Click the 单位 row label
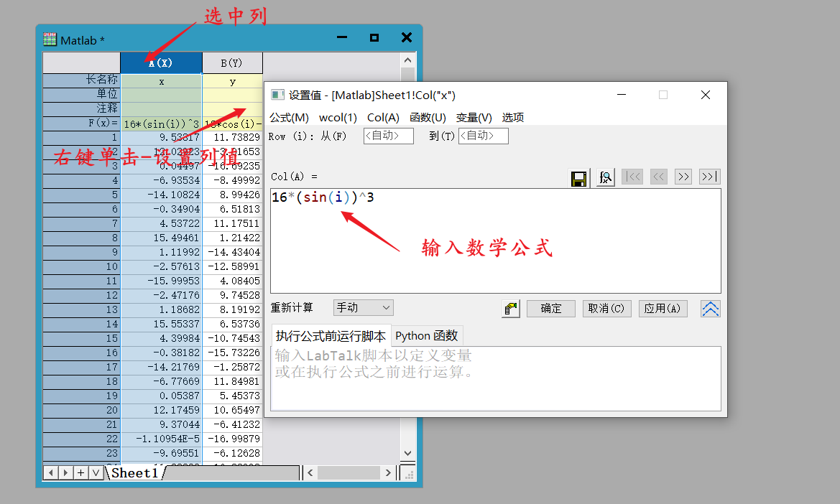This screenshot has width=840, height=504. point(81,95)
